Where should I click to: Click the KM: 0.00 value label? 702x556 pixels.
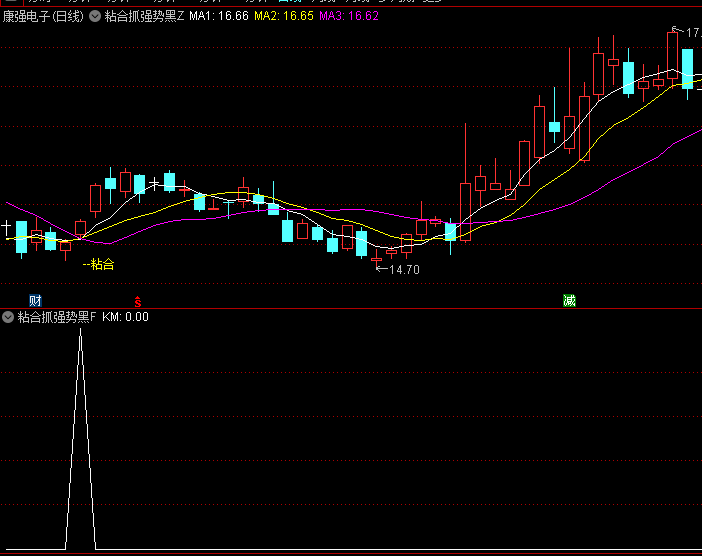126,317
